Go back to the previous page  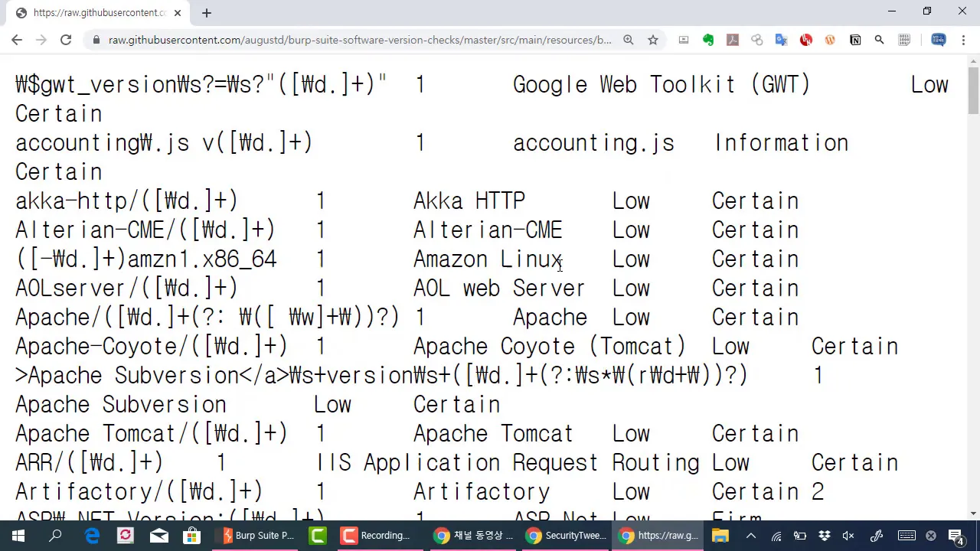[x=17, y=40]
